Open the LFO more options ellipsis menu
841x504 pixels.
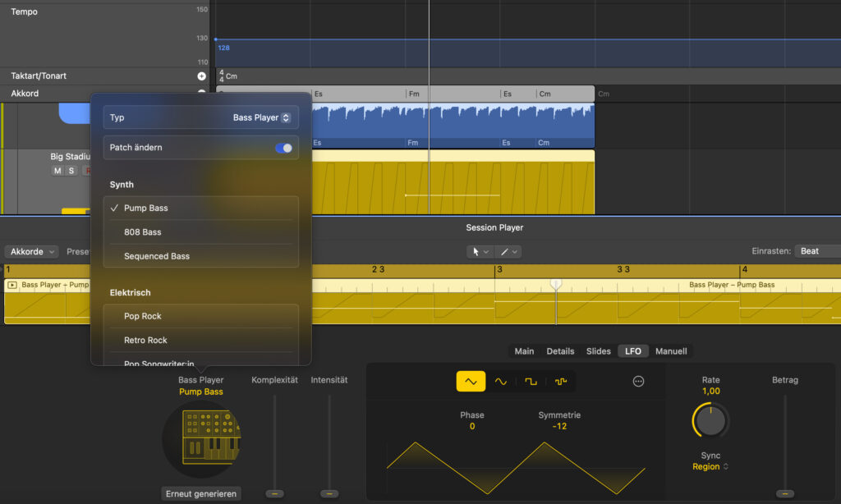tap(639, 382)
